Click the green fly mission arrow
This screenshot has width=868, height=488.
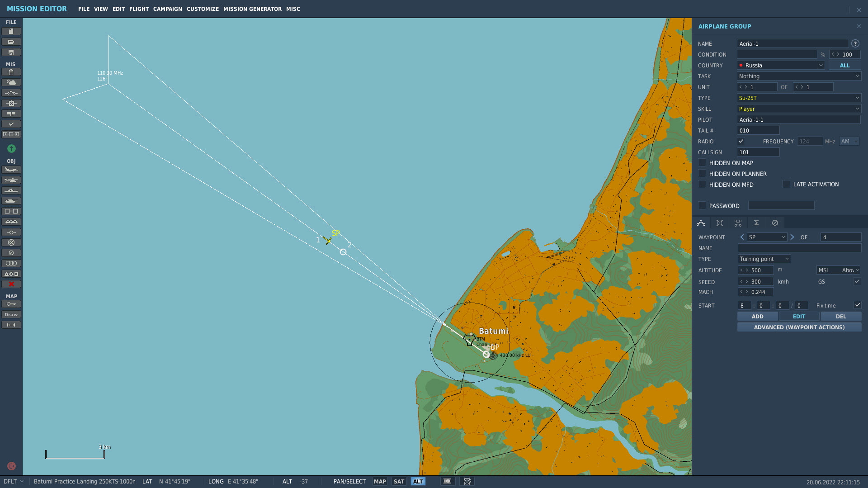pos(11,149)
